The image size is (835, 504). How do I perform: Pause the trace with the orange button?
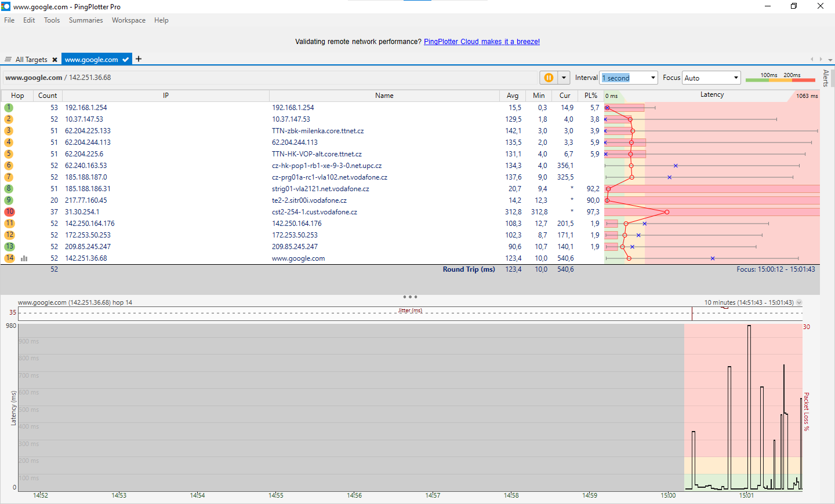pos(549,78)
